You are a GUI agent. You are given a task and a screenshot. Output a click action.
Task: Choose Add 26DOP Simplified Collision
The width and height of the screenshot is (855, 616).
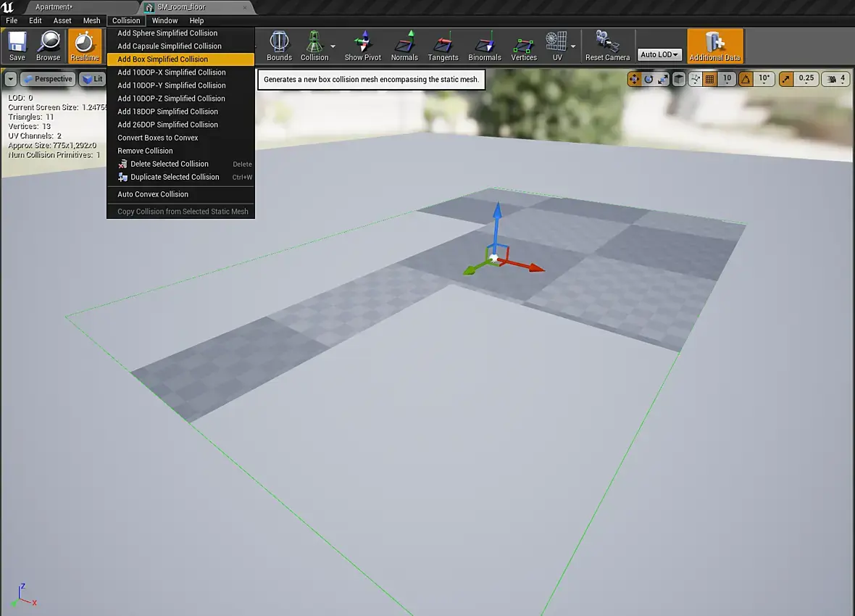(x=180, y=125)
